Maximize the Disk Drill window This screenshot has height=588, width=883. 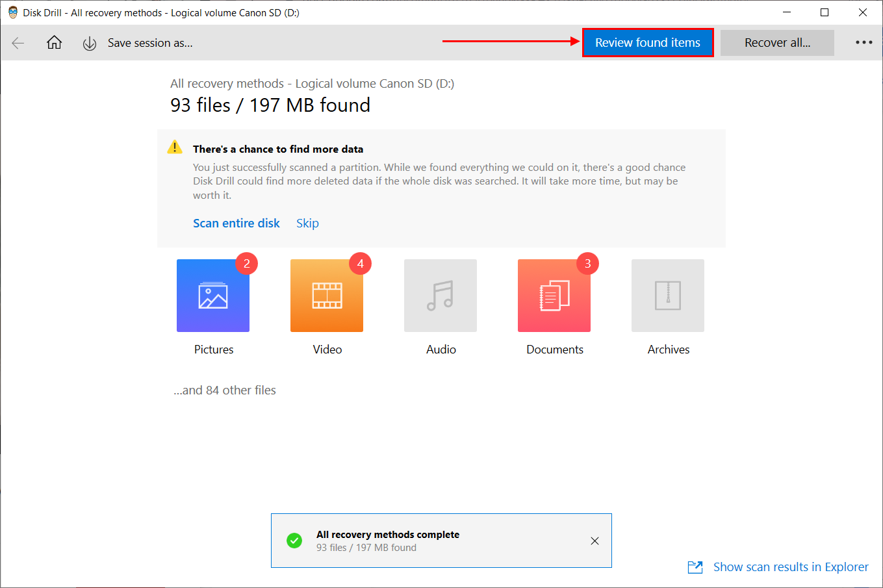pos(825,12)
